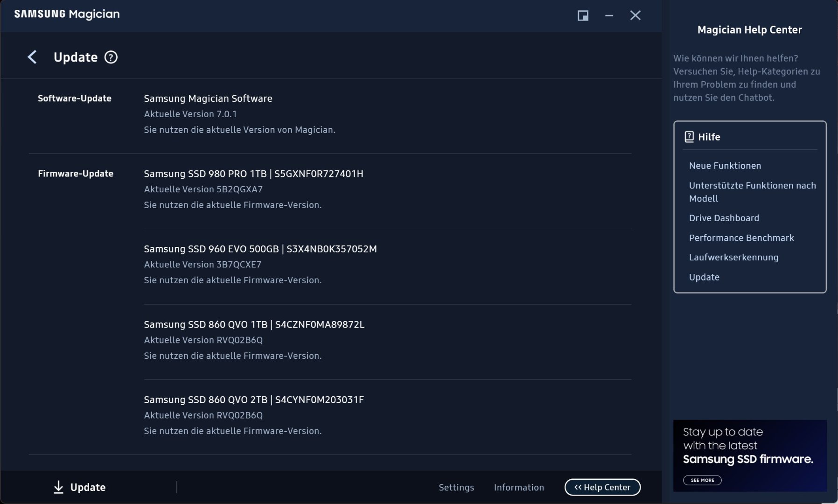Open the Drive Dashboard help topic
The height and width of the screenshot is (504, 838).
[x=724, y=218]
